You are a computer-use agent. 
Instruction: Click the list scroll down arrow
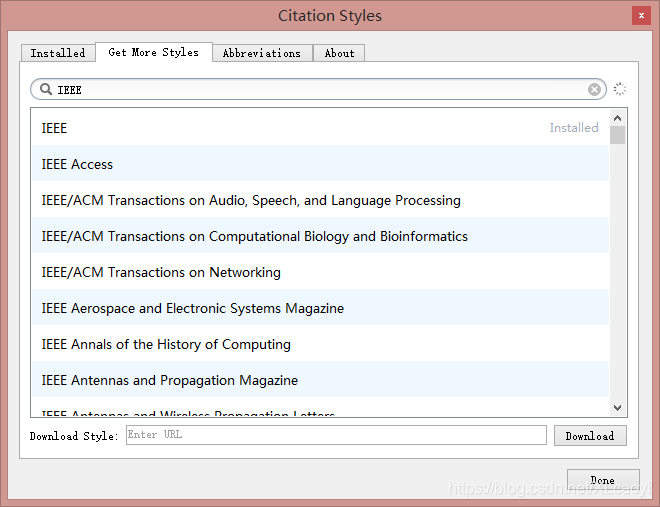coord(617,407)
